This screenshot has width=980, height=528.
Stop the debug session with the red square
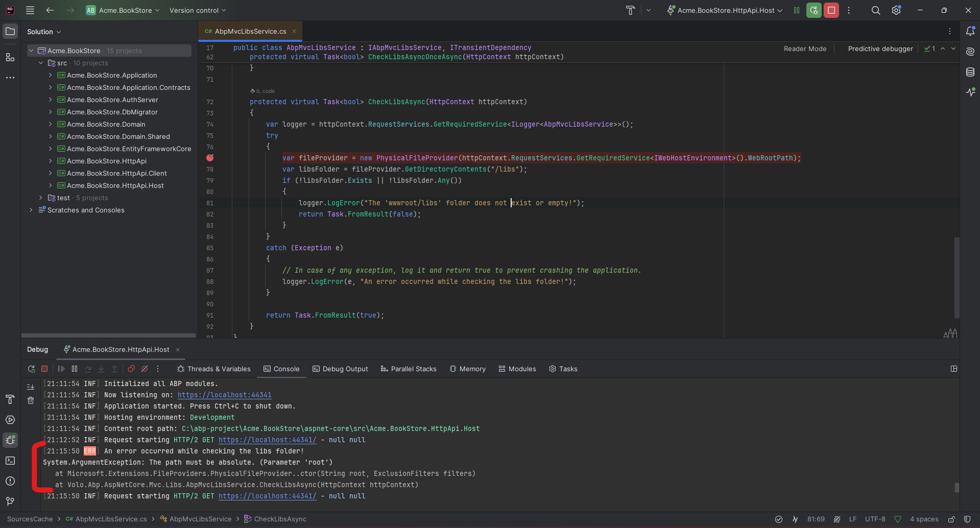[44, 369]
